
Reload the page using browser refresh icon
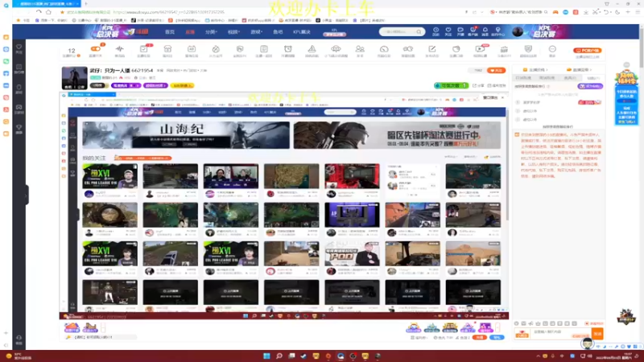[x=39, y=12]
